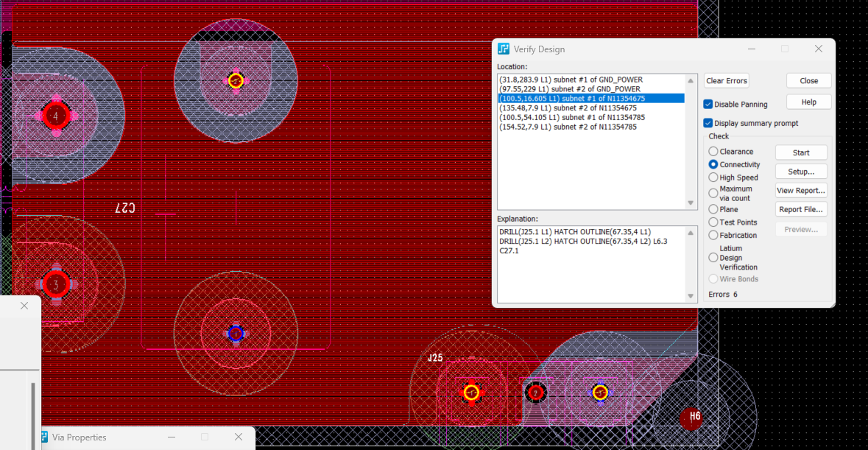This screenshot has height=450, width=868.
Task: Close the Verify Design dialog with the X
Action: 818,49
